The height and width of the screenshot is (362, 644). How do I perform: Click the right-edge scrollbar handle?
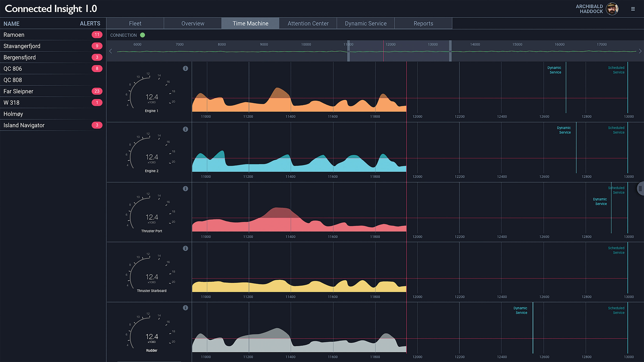[x=640, y=189]
